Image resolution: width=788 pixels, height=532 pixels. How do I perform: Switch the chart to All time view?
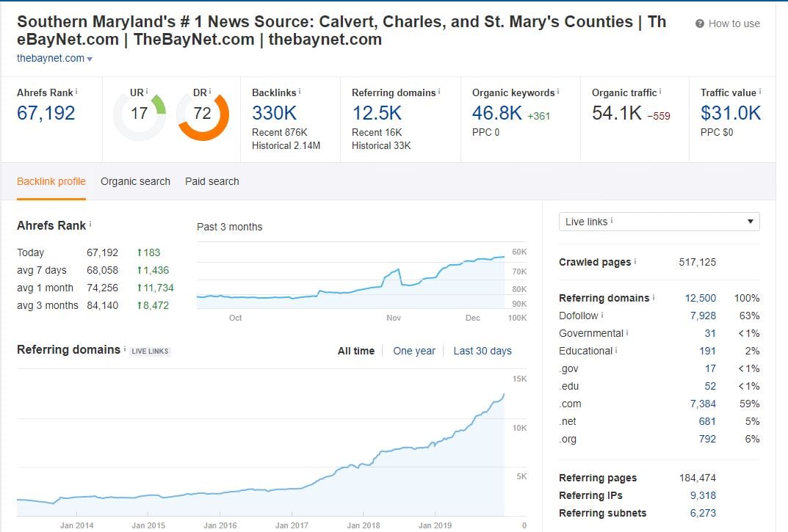click(356, 351)
